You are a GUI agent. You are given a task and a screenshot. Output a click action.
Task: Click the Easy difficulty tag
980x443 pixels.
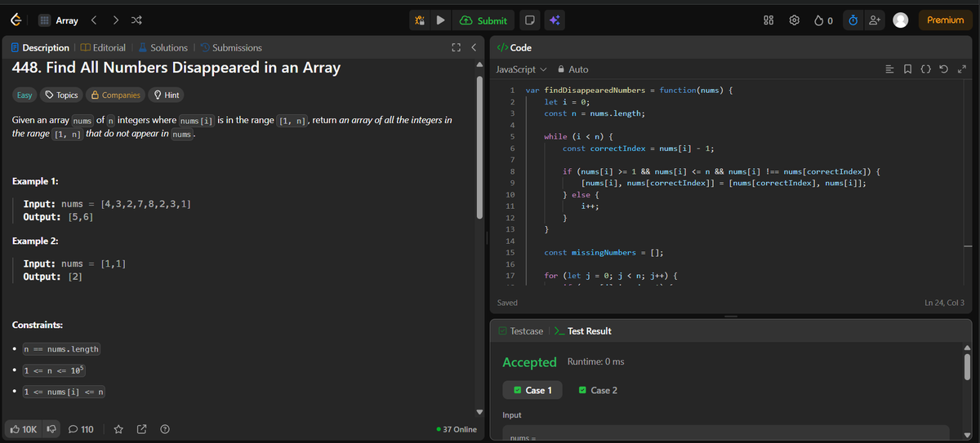[x=25, y=95]
